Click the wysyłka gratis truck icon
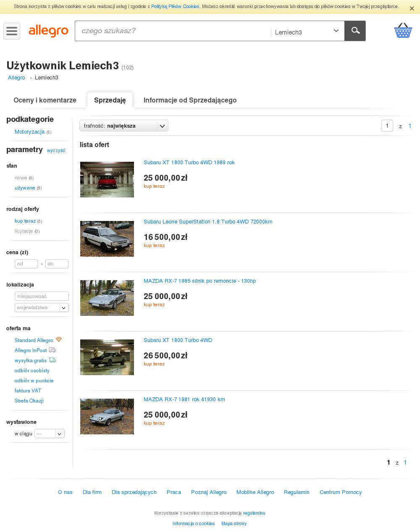The width and height of the screenshot is (420, 531). 52,360
